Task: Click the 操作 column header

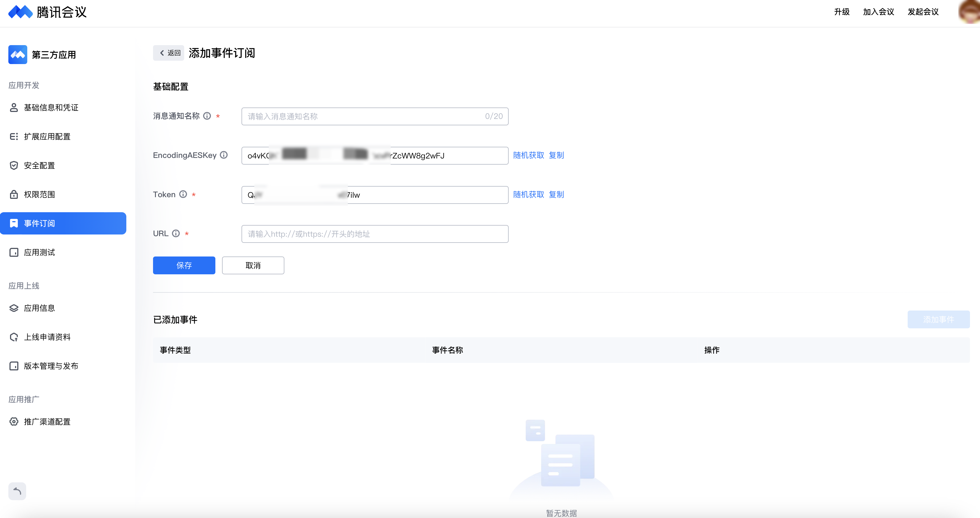Action: [712, 350]
